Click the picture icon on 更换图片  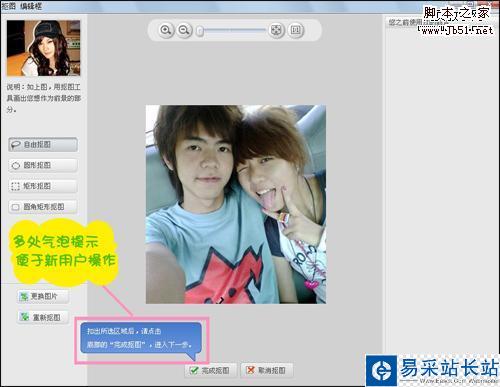coord(24,296)
